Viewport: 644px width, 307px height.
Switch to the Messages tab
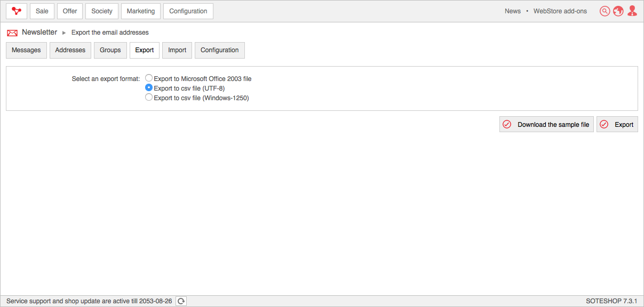pos(26,50)
